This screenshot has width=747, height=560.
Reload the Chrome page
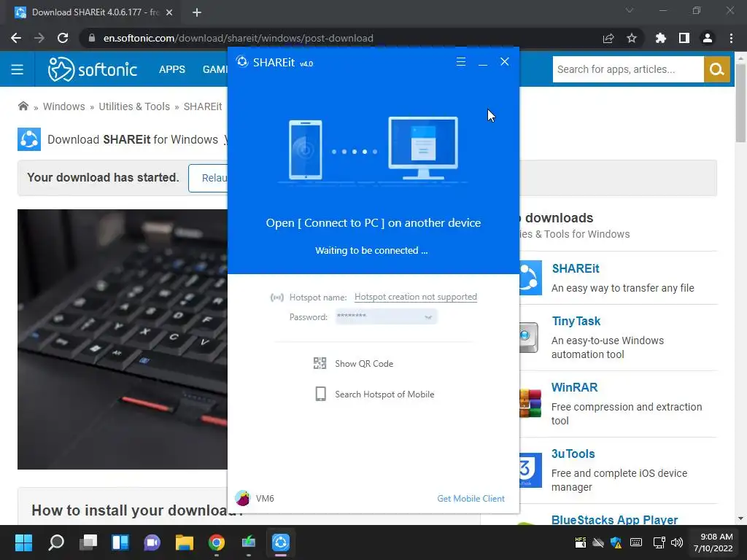[x=63, y=38]
